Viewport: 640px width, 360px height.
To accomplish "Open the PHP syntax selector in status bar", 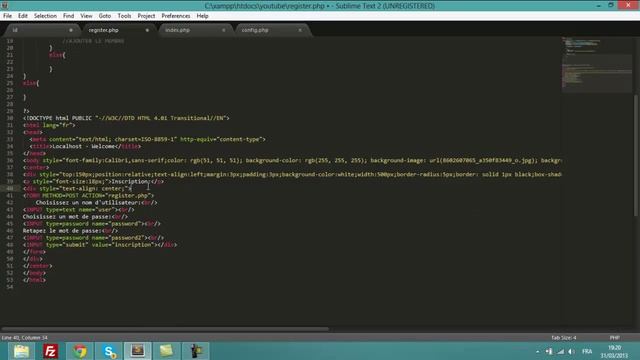I will pos(614,338).
